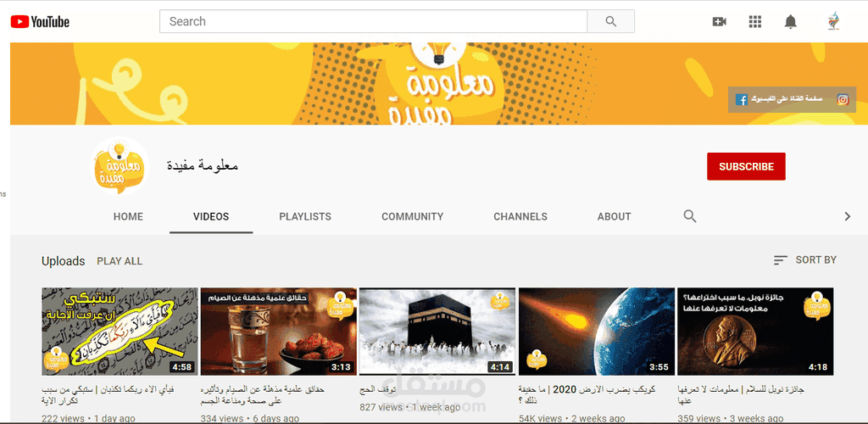Click the Uploads heading
The height and width of the screenshot is (424, 868).
[x=63, y=261]
